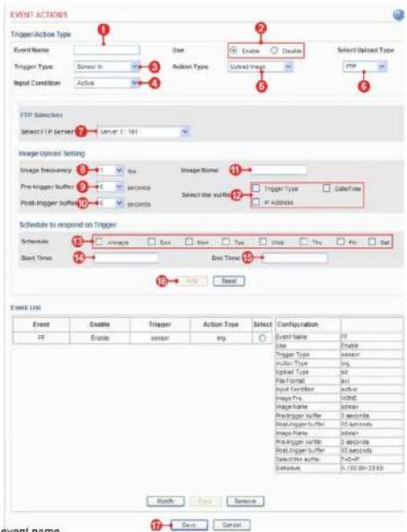Click the End Time input field
The height and width of the screenshot is (532, 407).
click(294, 258)
